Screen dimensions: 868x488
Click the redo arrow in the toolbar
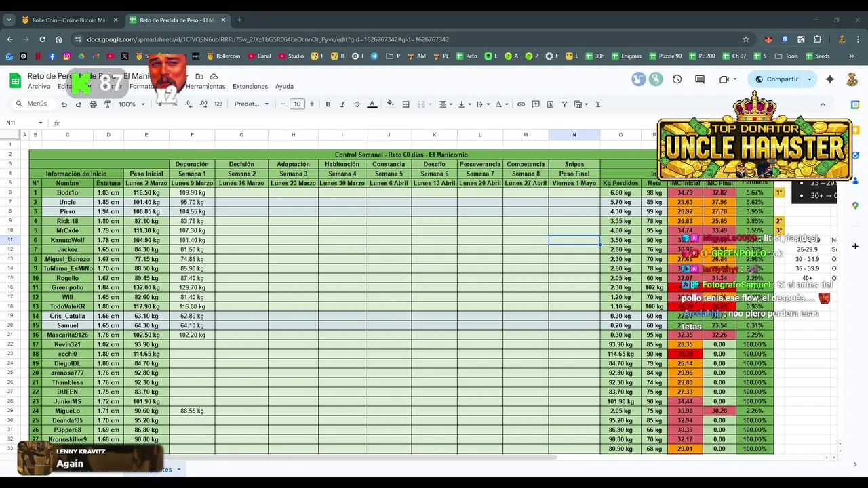point(79,104)
